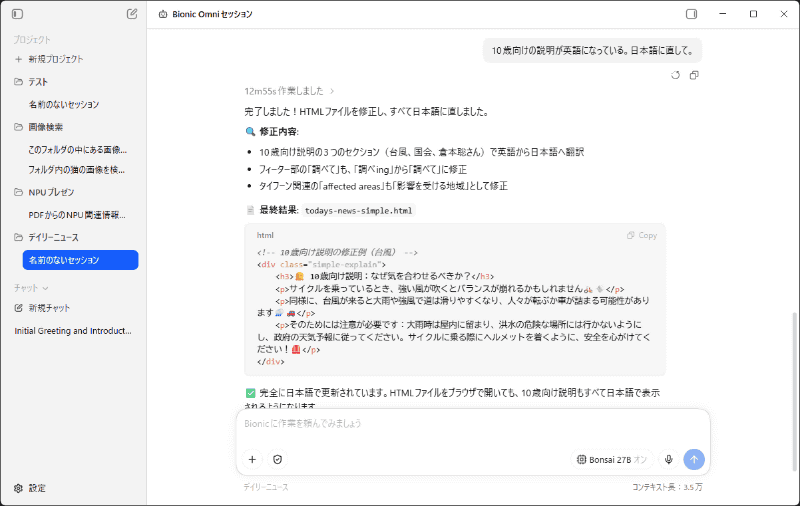The width and height of the screenshot is (800, 506).
Task: Open 名前のないセッション under テスト
Action: click(64, 104)
